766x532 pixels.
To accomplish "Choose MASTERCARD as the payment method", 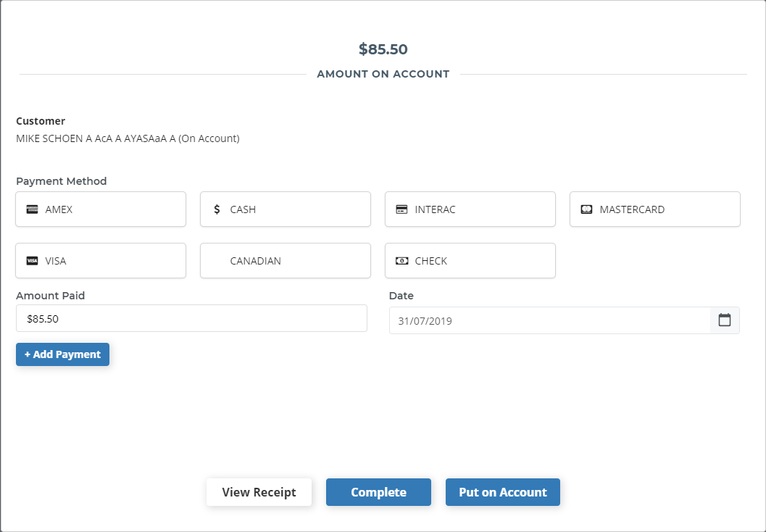I will (x=654, y=209).
